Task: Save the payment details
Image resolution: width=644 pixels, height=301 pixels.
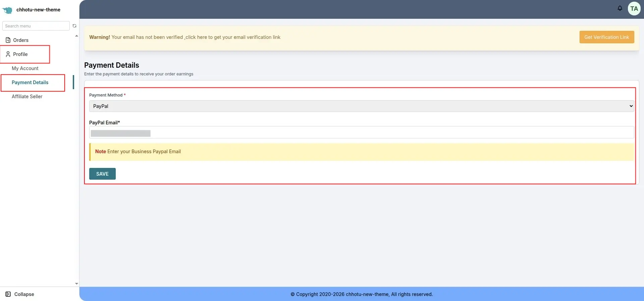Action: click(x=102, y=174)
